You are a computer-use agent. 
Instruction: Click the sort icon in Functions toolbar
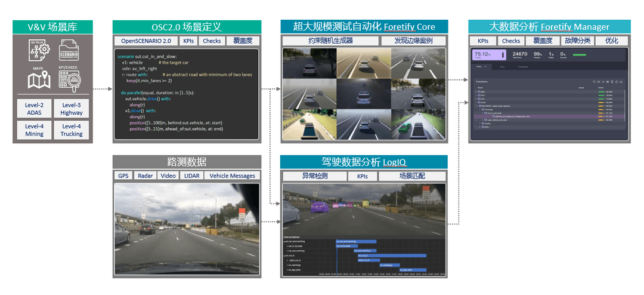coord(603,82)
